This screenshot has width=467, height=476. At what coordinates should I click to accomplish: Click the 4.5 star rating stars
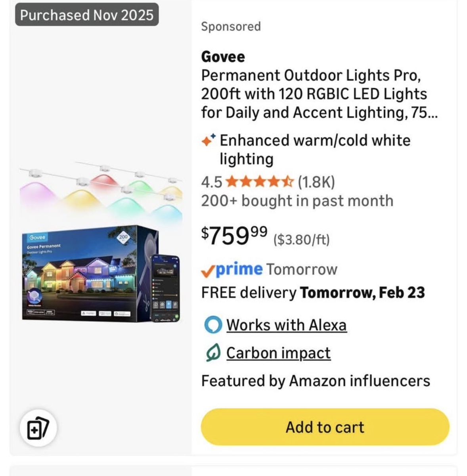(x=260, y=182)
